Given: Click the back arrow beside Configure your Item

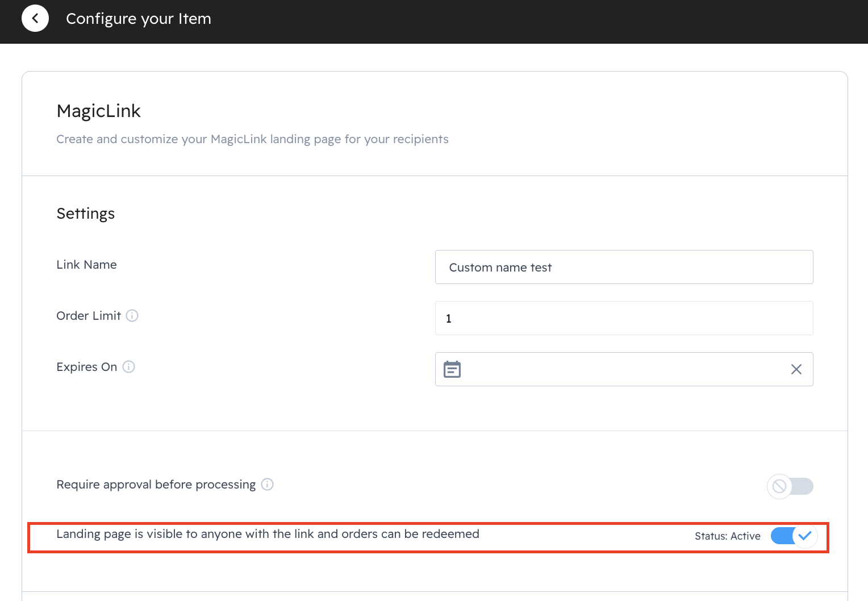Looking at the screenshot, I should pos(35,18).
